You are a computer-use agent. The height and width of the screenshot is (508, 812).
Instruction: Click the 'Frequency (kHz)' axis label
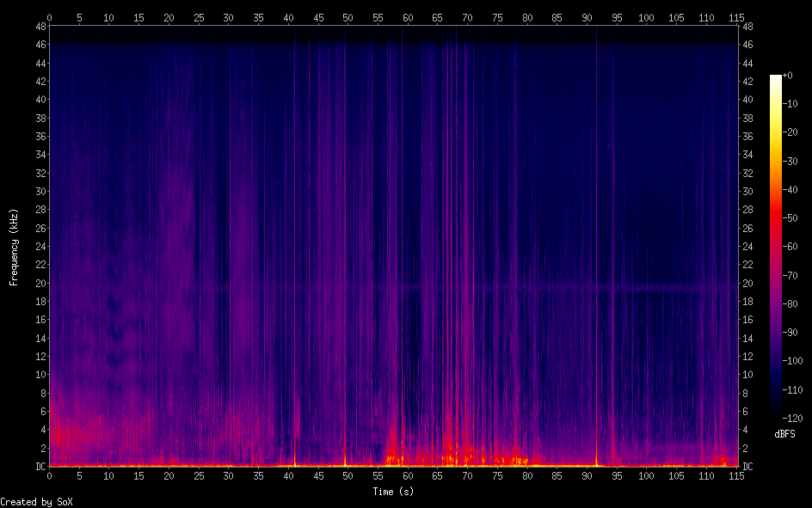click(x=14, y=247)
